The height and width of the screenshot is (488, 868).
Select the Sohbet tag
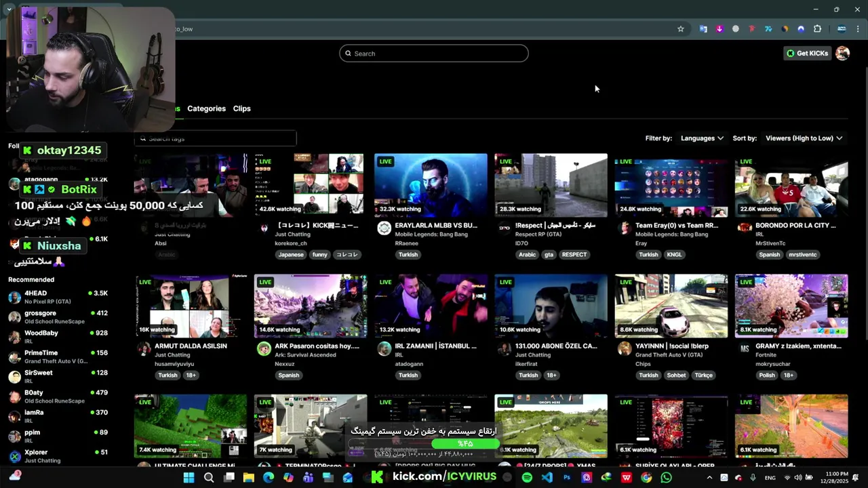coord(676,375)
